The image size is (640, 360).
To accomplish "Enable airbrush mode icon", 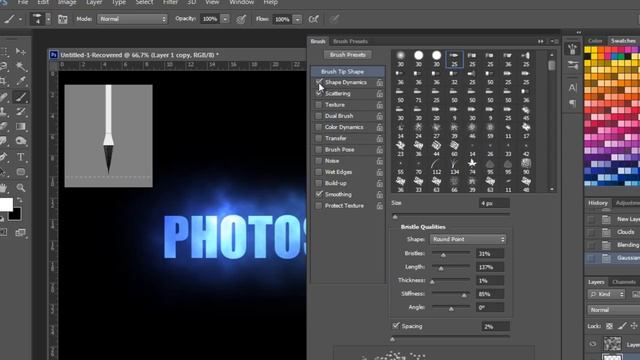I will point(313,19).
